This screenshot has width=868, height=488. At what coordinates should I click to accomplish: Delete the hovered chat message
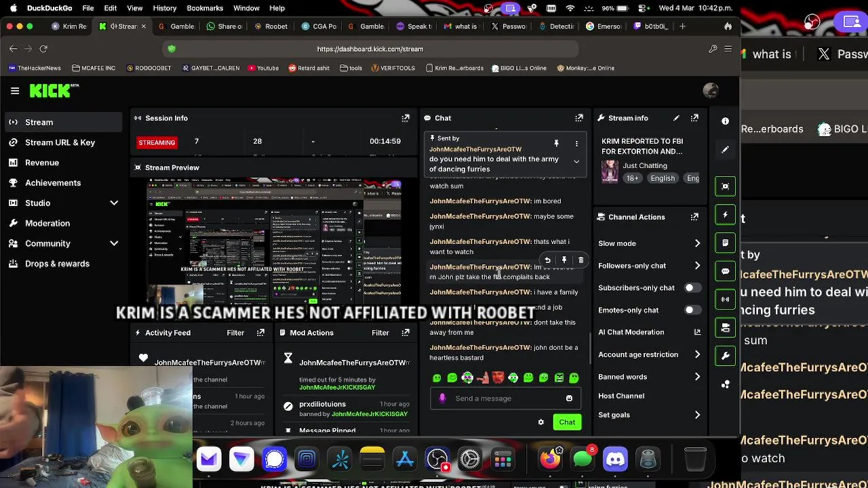[581, 260]
